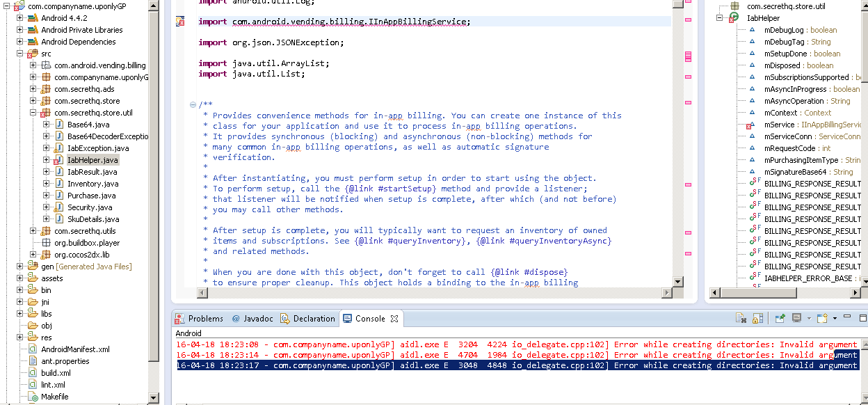Screen dimensions: 868x405
Task: Click the error marker beside the IInAppBillingService import
Action: 179,22
